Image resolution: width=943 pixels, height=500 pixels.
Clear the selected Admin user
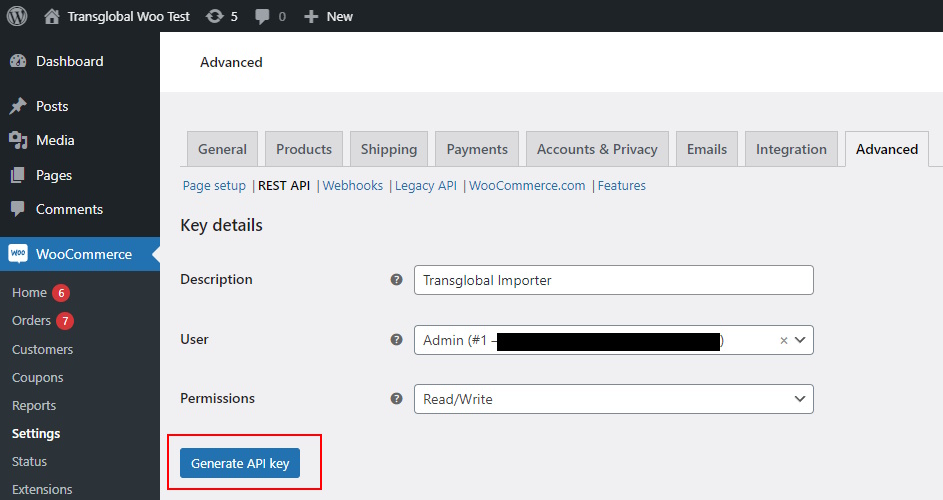[x=784, y=341]
